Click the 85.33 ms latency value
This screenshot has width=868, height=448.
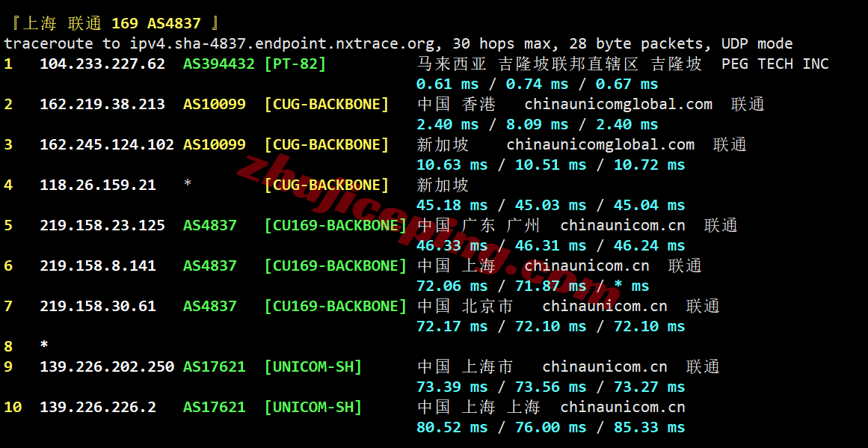[x=650, y=428]
